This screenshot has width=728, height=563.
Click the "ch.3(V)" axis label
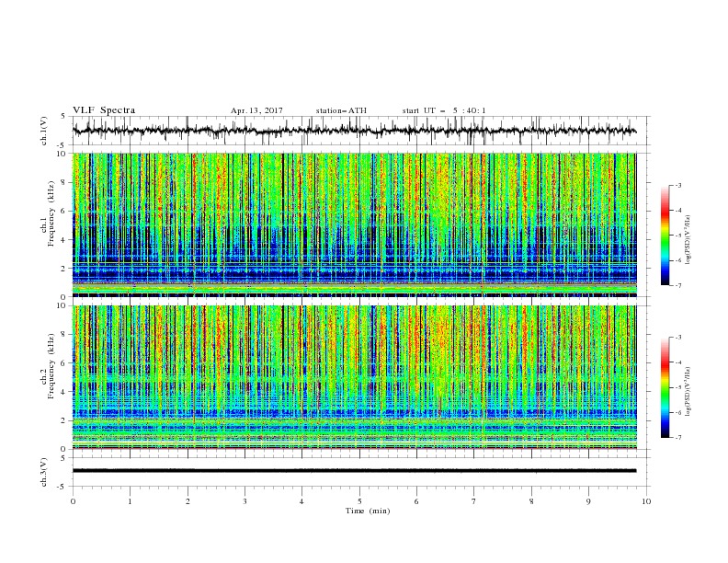click(x=44, y=472)
